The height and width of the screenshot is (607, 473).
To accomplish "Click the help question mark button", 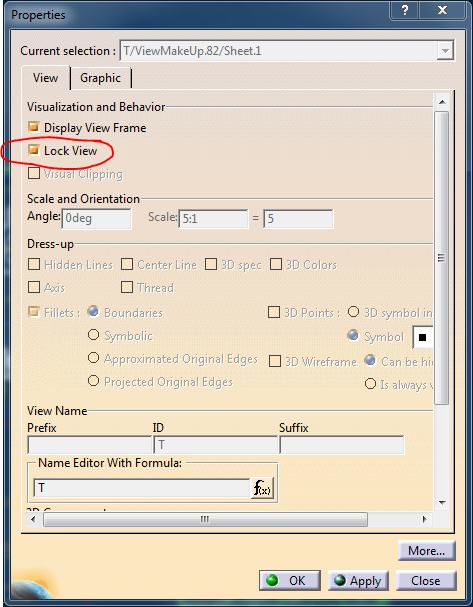I will [x=404, y=10].
